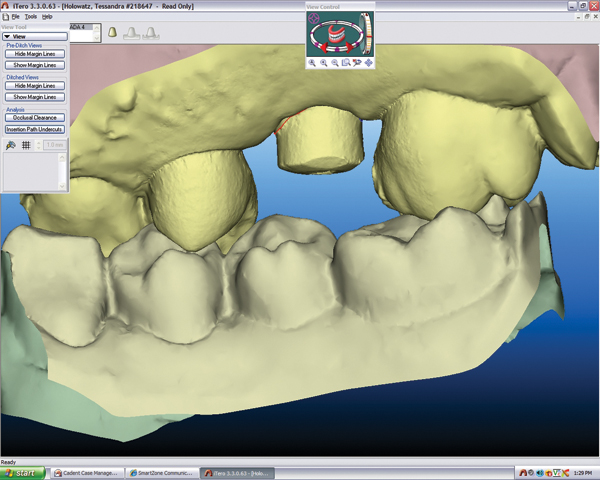Click the zoom-to-region icon in View Control
Image resolution: width=600 pixels, height=480 pixels.
click(x=346, y=62)
